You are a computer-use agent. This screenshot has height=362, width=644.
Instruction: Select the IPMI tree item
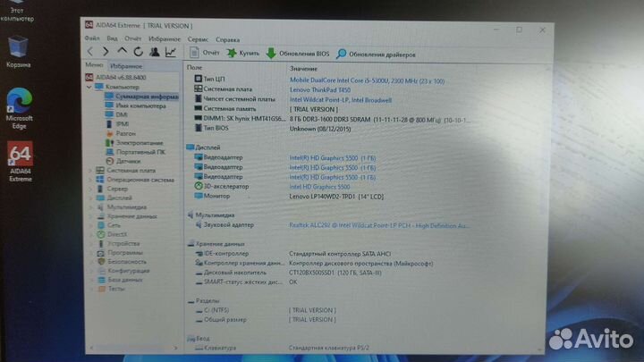pos(117,124)
